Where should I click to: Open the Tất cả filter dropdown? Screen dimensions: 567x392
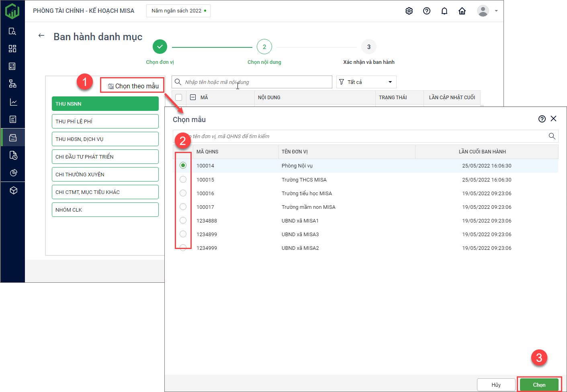[366, 82]
